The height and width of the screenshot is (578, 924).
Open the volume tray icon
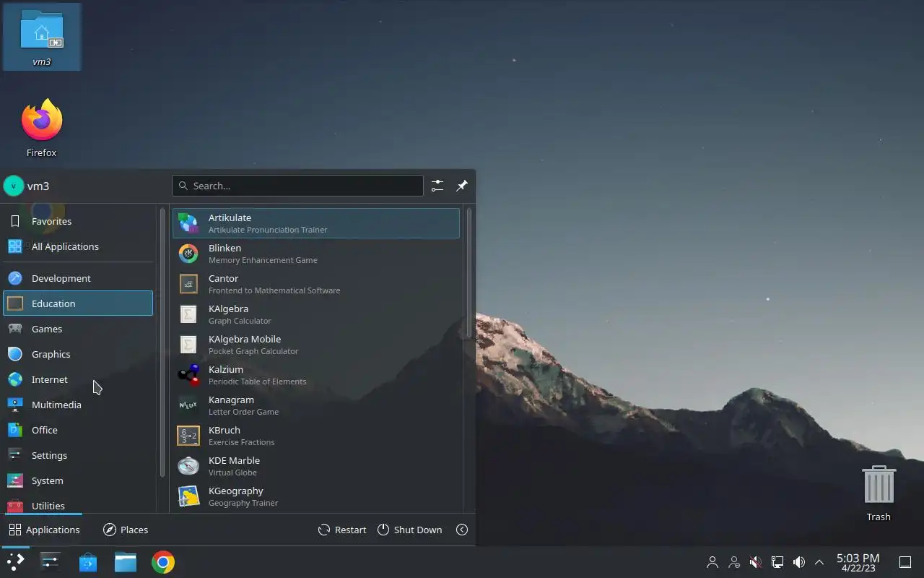pos(799,562)
